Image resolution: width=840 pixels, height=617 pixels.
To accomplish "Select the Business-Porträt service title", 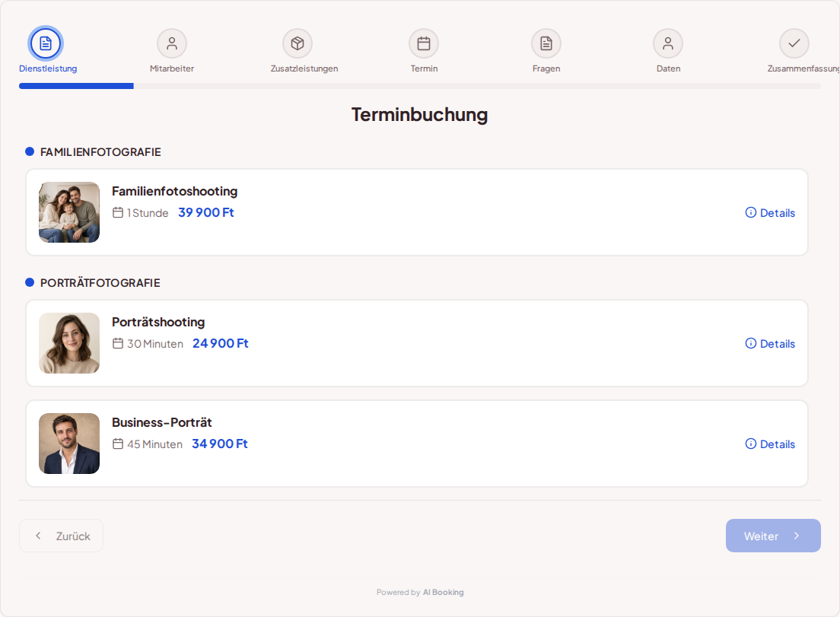I will [x=162, y=422].
